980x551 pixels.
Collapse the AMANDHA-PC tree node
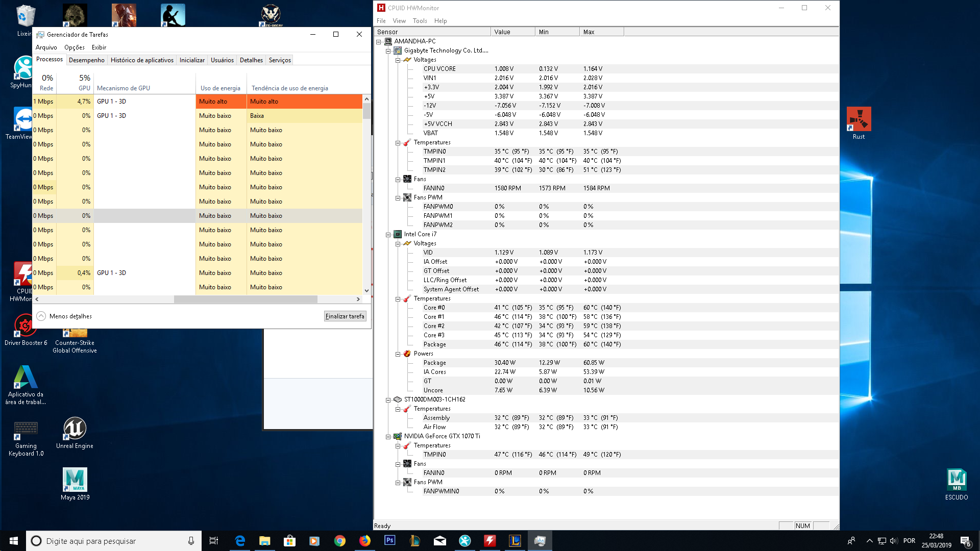[x=379, y=41]
